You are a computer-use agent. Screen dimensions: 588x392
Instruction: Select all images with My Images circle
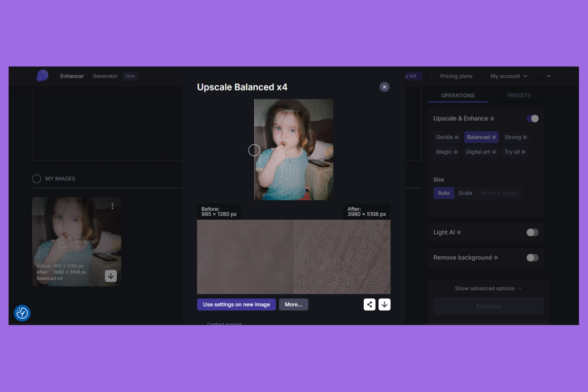[x=37, y=179]
